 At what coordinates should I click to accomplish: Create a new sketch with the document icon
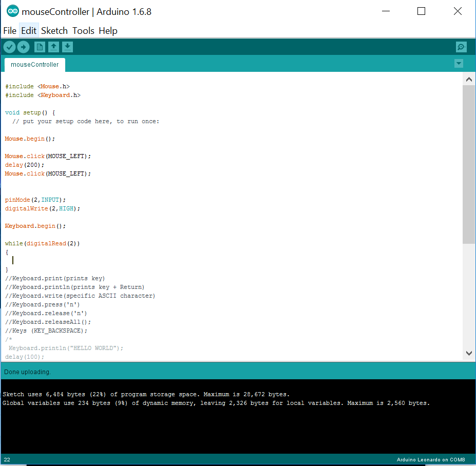40,47
